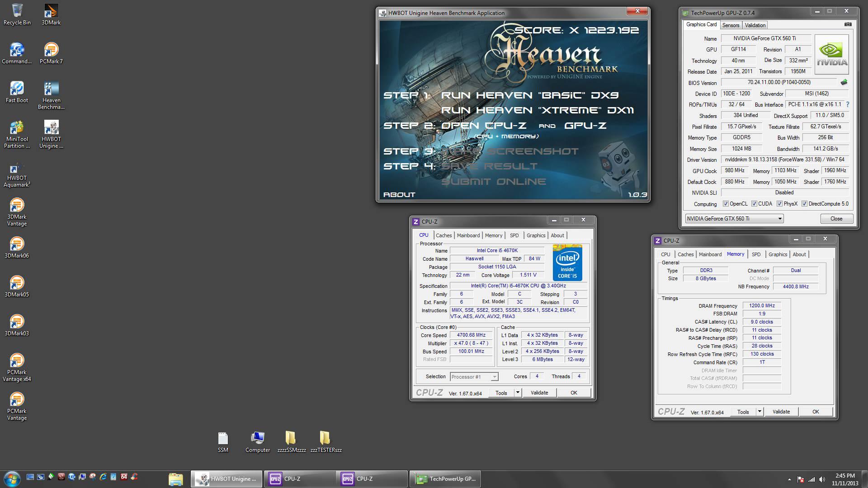Open the About tab in the CPU window of CPU-Z
Image resolution: width=868 pixels, height=488 pixels.
click(557, 235)
